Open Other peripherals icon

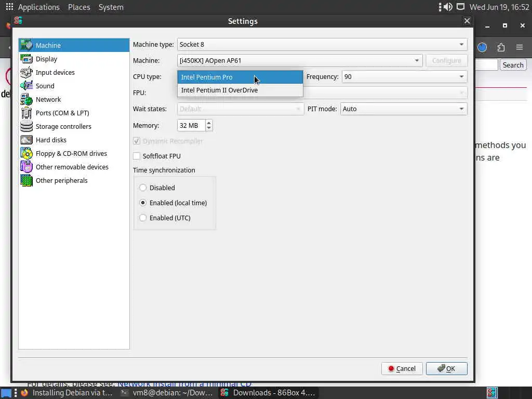(26, 180)
